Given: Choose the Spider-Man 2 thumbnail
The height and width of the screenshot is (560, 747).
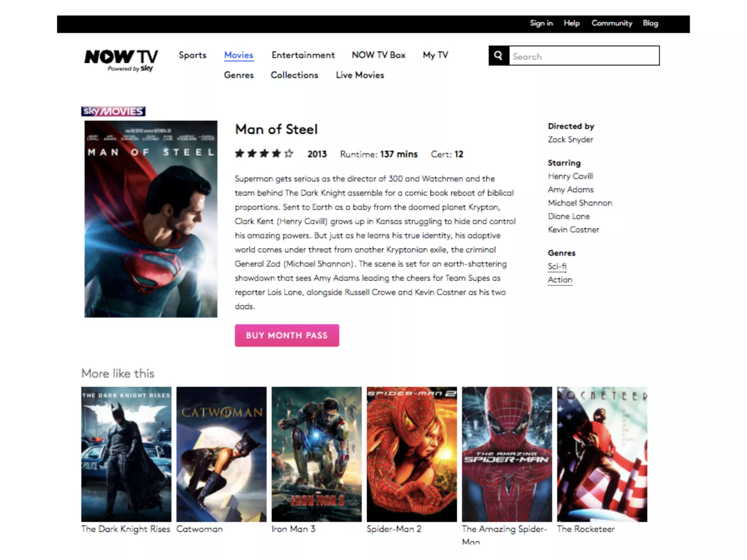Looking at the screenshot, I should click(x=412, y=454).
